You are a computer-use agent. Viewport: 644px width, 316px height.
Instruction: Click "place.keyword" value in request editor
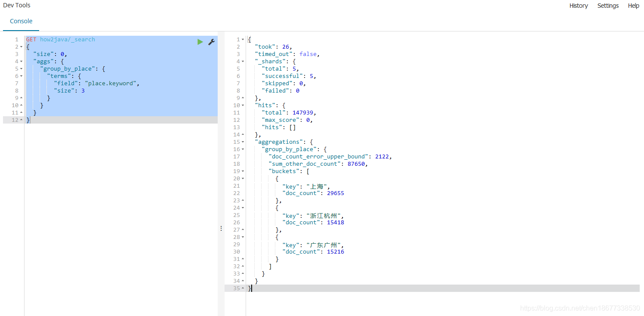tap(111, 84)
